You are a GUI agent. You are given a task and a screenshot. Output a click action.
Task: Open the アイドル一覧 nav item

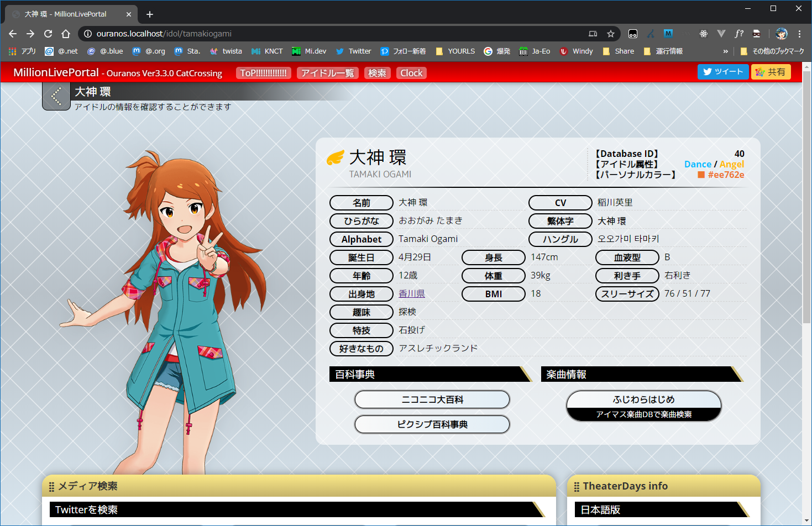[x=328, y=73]
